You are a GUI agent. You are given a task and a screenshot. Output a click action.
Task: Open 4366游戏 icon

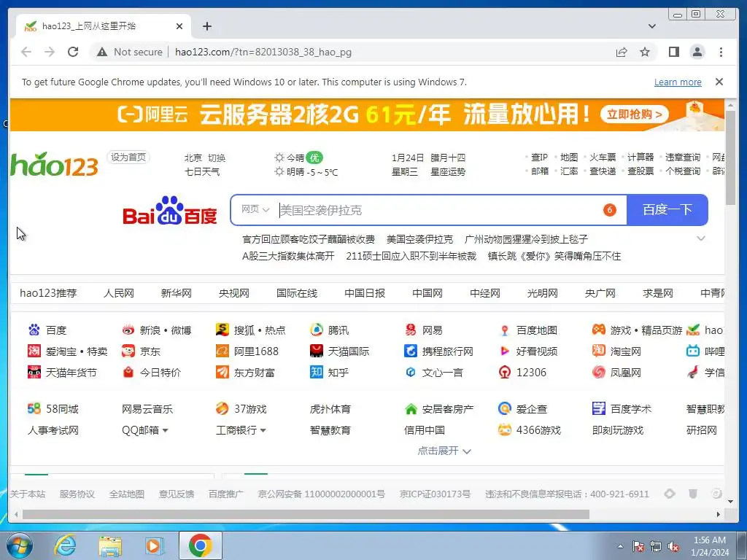505,430
